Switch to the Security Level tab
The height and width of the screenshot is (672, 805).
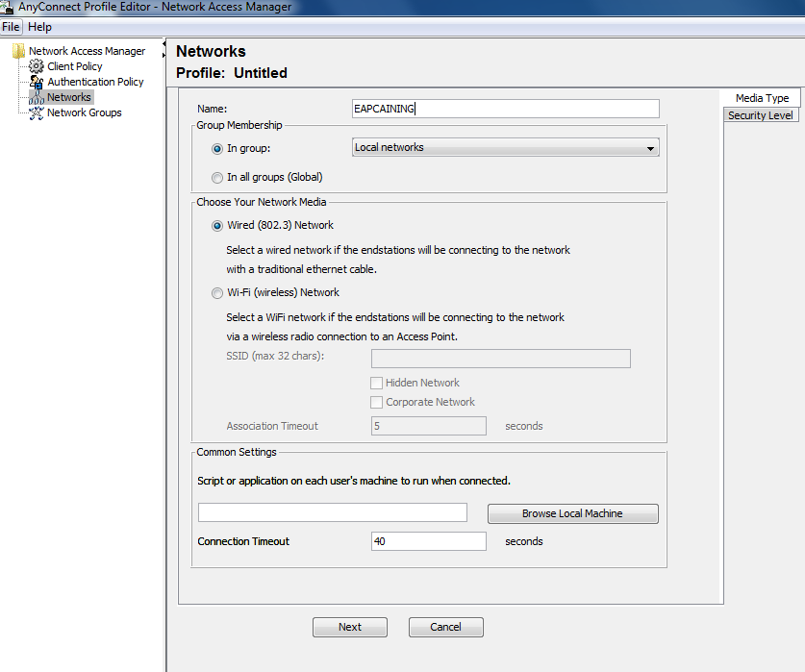tap(761, 115)
